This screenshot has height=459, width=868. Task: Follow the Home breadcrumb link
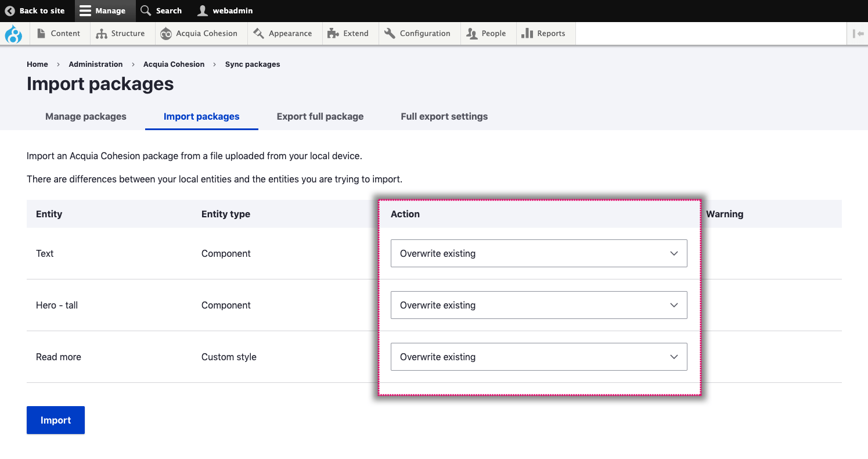37,64
